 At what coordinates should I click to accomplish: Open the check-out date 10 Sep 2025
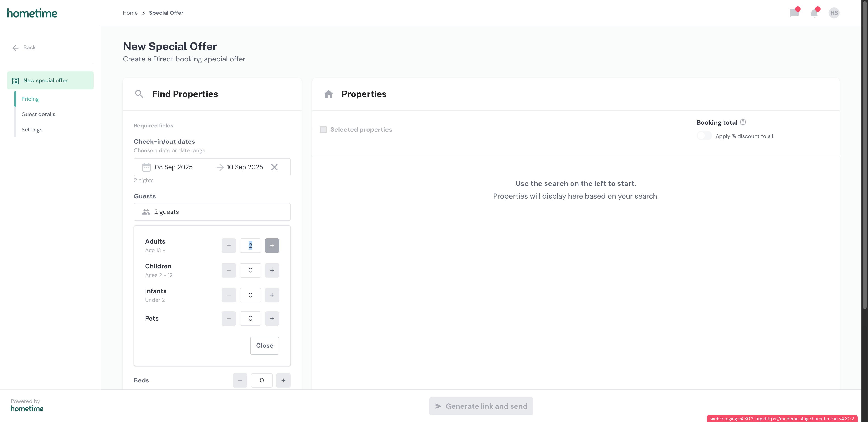tap(245, 167)
